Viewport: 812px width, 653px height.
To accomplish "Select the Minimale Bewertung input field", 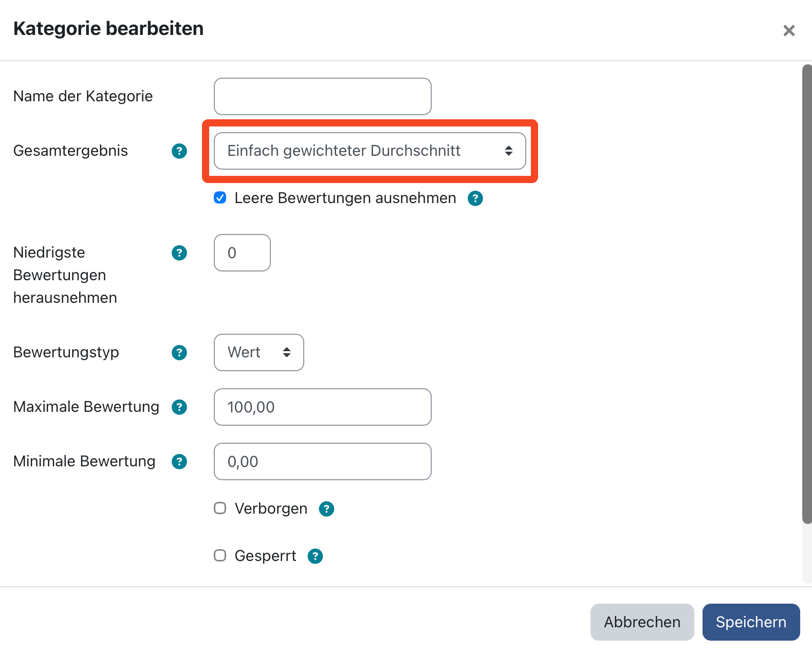I will (x=322, y=461).
